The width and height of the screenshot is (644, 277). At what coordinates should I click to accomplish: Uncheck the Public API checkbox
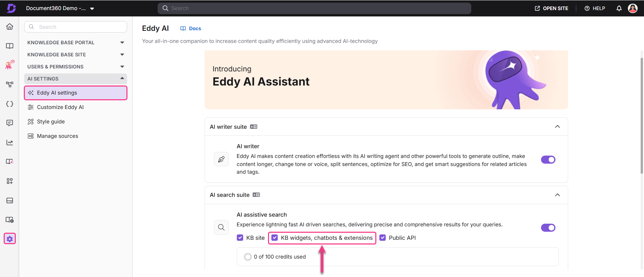(x=382, y=238)
